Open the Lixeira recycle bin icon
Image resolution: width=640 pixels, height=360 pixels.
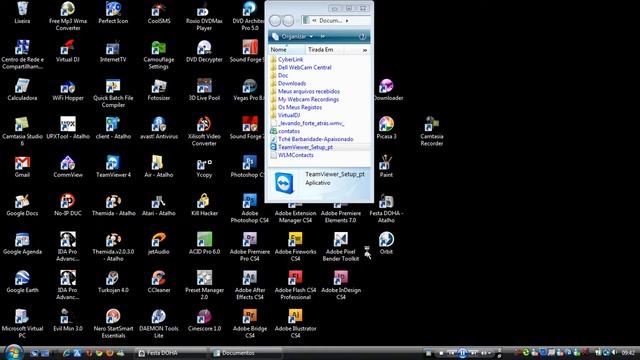[22, 13]
